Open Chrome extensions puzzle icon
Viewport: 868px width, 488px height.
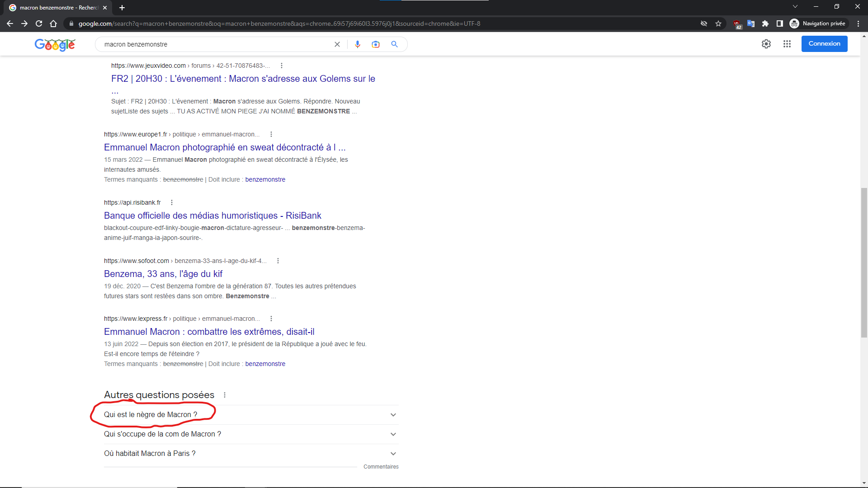[x=765, y=23]
